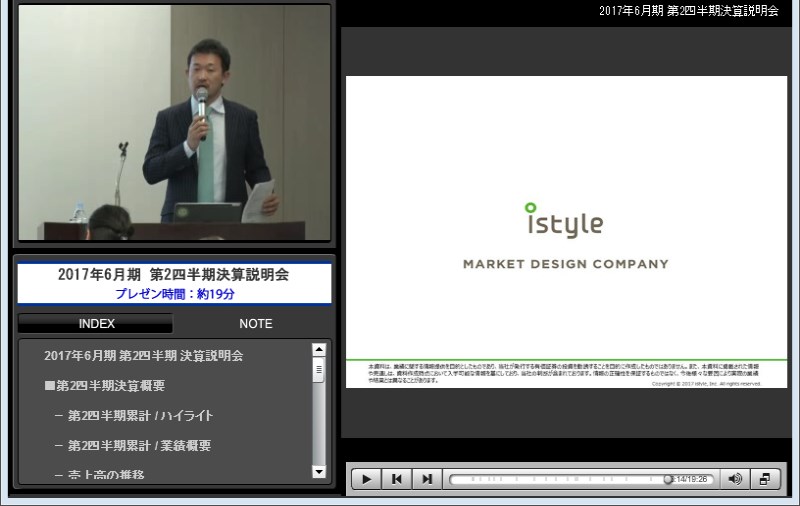The image size is (800, 506).
Task: Click the istyle slide image
Action: pyautogui.click(x=566, y=232)
